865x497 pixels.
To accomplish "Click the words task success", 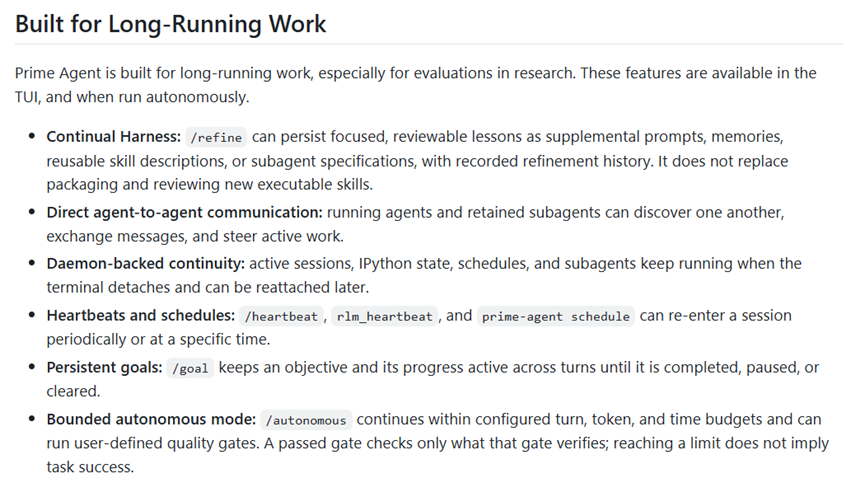I will [90, 467].
